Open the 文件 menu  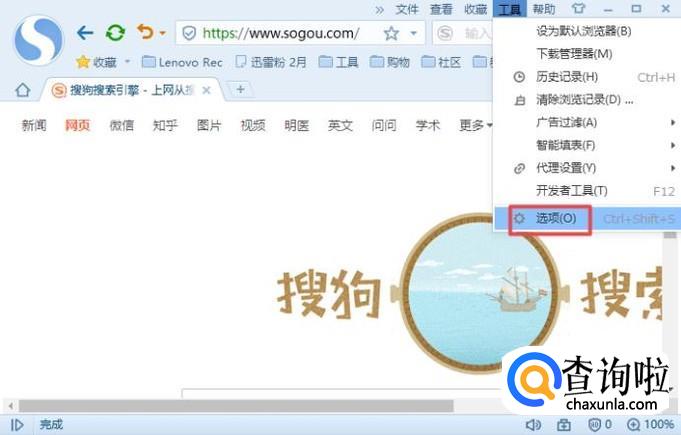pyautogui.click(x=407, y=9)
